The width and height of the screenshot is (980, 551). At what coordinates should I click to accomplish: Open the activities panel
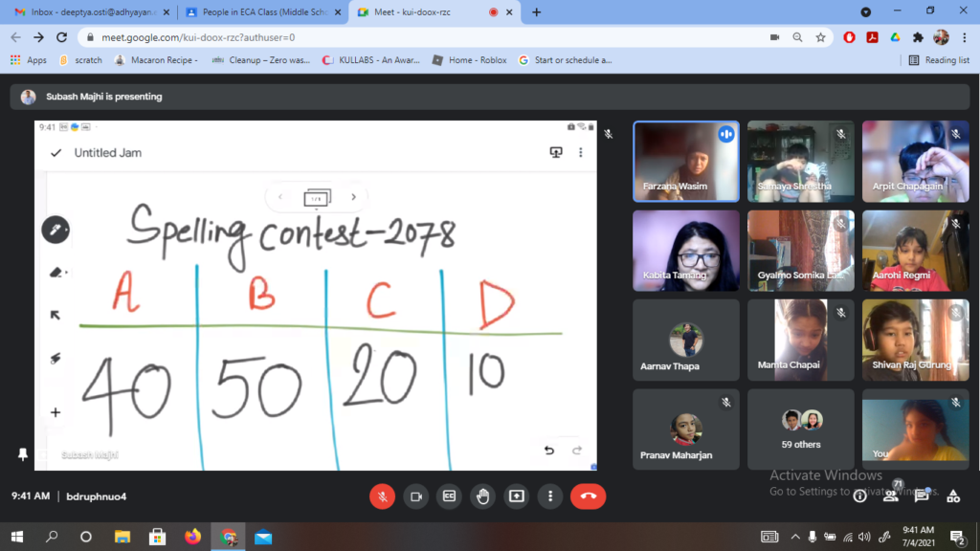(952, 496)
